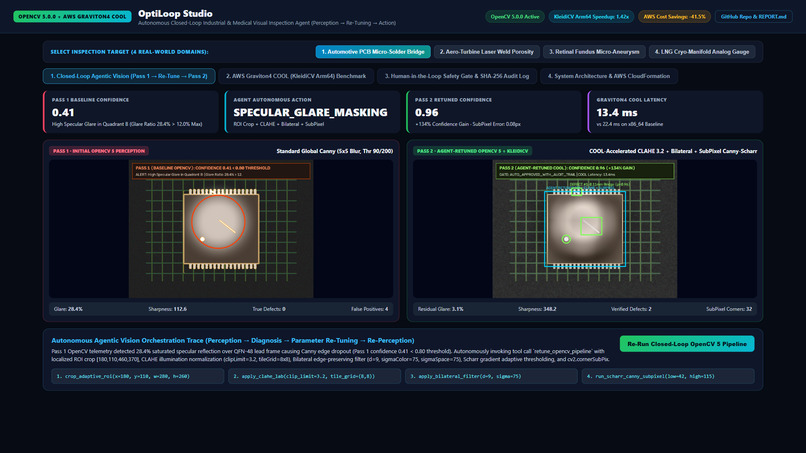Viewport: 806px width, 453px height.
Task: Click apply_clahe_lab code step
Action: [x=315, y=376]
